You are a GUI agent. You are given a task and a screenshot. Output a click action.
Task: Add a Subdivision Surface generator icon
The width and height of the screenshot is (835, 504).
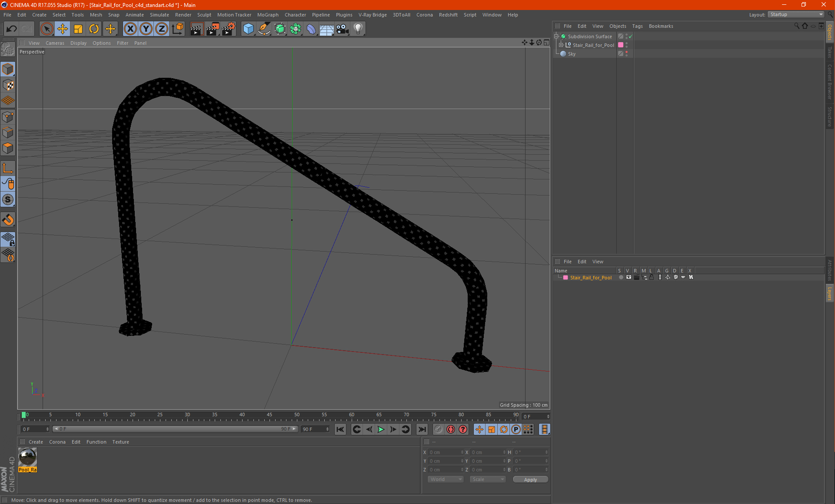(x=280, y=29)
